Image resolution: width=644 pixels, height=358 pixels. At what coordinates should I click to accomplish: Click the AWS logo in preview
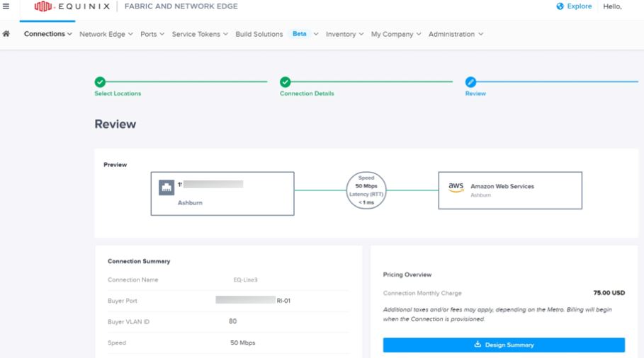(456, 187)
